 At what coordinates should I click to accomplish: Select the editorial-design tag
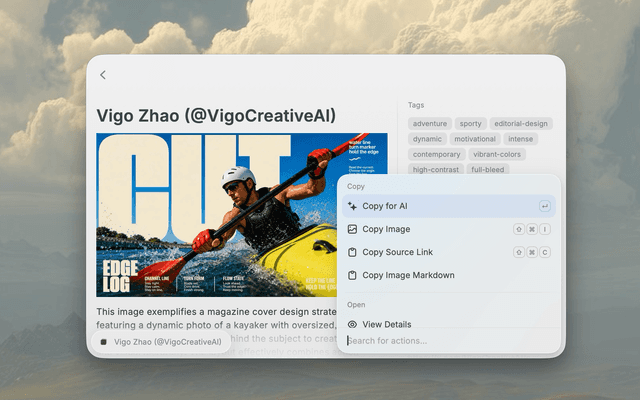point(521,123)
